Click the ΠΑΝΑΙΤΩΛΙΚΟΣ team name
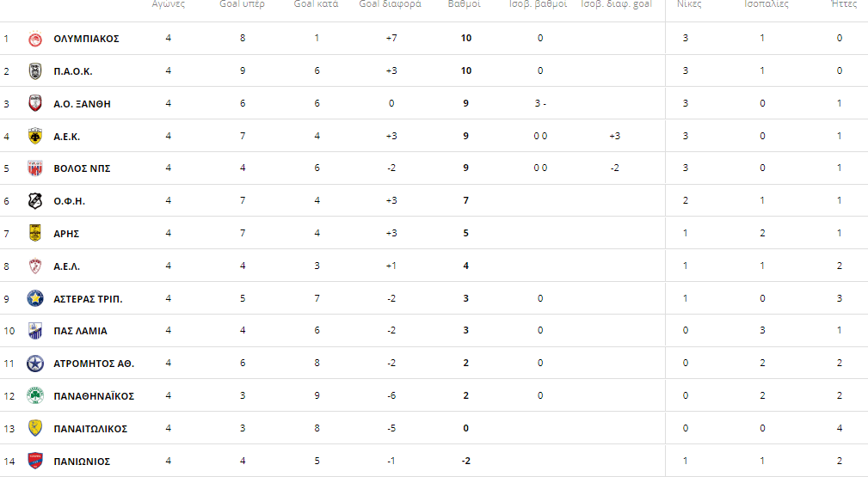868x477 pixels. (x=90, y=429)
